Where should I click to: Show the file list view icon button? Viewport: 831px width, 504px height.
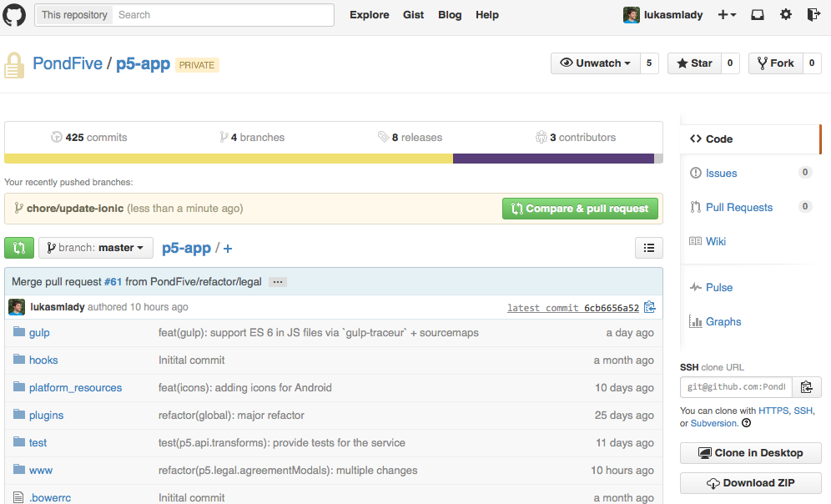648,248
